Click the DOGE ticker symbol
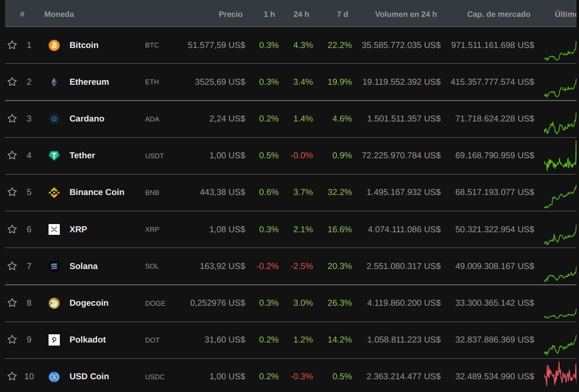The image size is (579, 392). click(x=155, y=303)
